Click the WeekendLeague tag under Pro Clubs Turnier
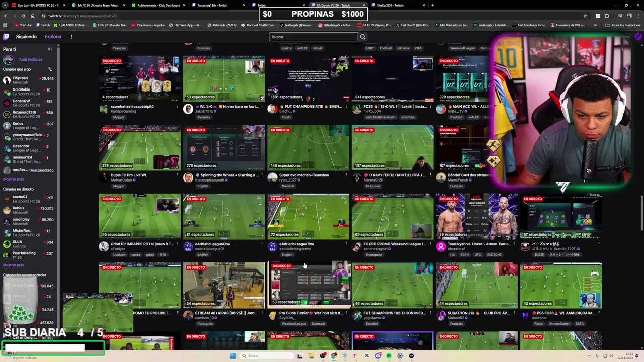The height and width of the screenshot is (362, 644). tap(294, 324)
